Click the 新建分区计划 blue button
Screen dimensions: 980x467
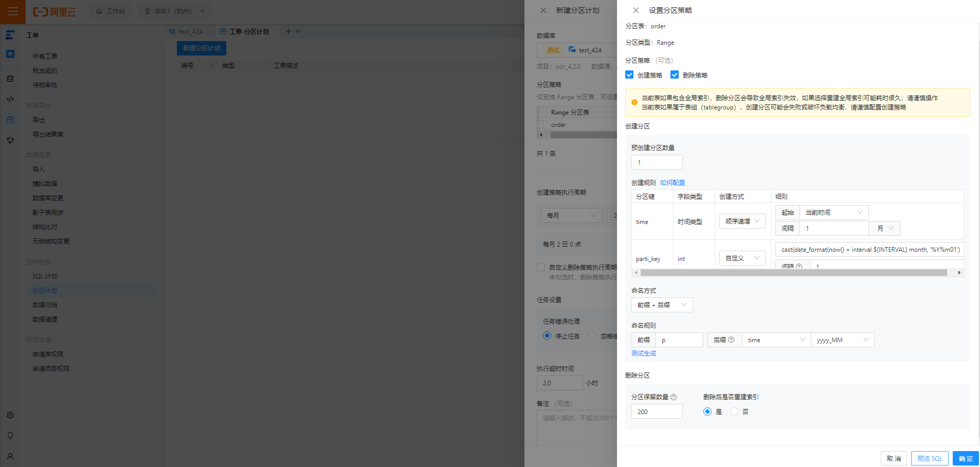pos(202,48)
